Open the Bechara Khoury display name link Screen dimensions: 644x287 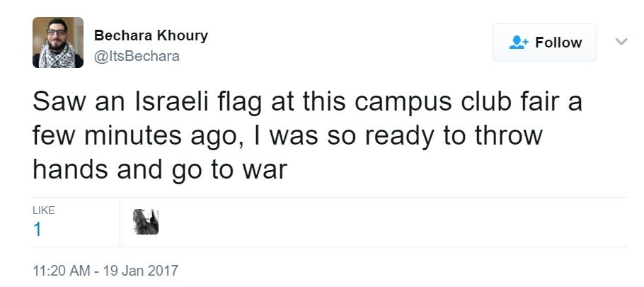click(151, 36)
